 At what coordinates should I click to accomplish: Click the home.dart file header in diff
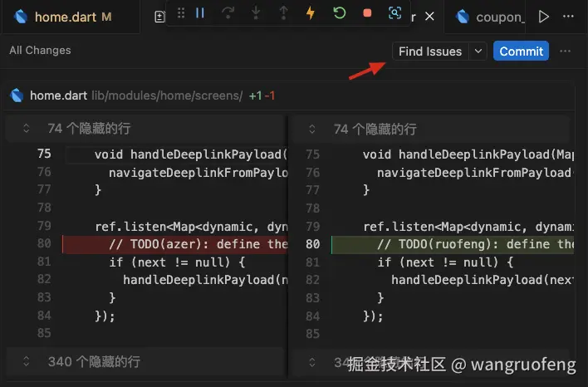(289, 96)
